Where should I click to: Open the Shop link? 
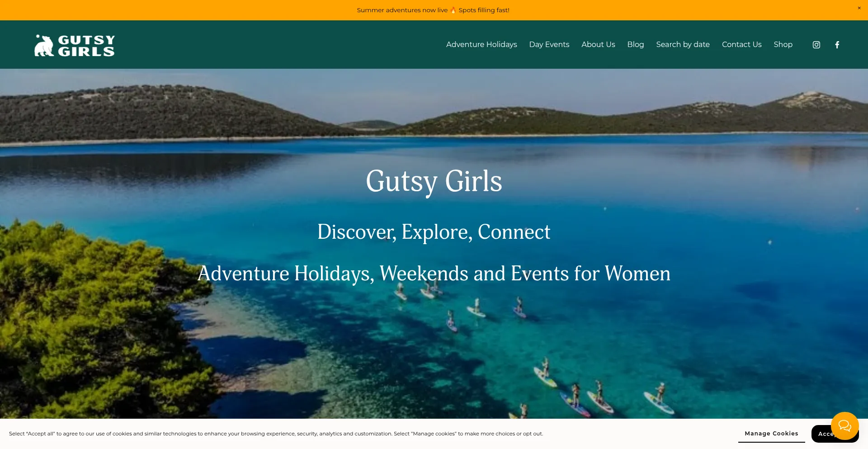click(783, 44)
